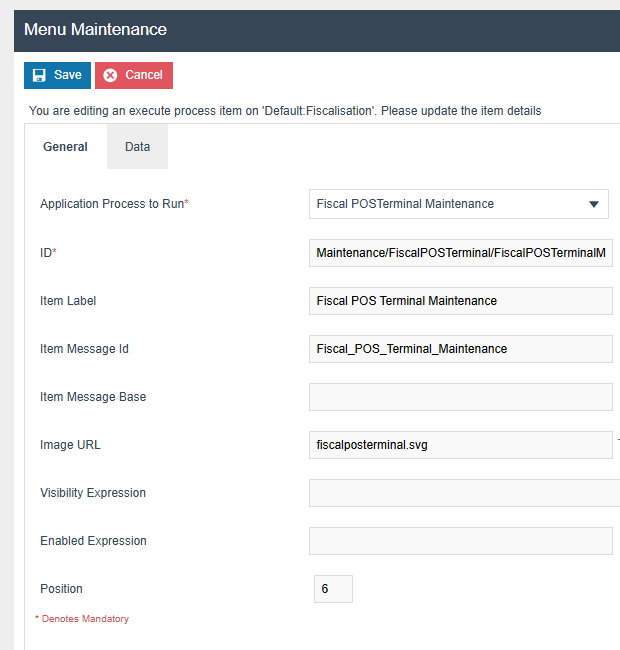
Task: Click the Position field showing 6
Action: (x=333, y=589)
